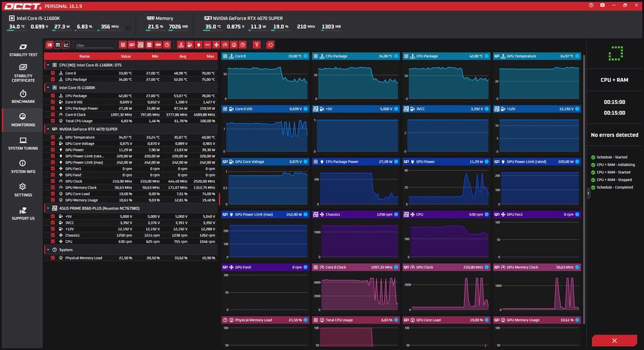Screen dimensions: 644x350
Task: Click the reset min/max circular arrow icon
Action: 270,45
